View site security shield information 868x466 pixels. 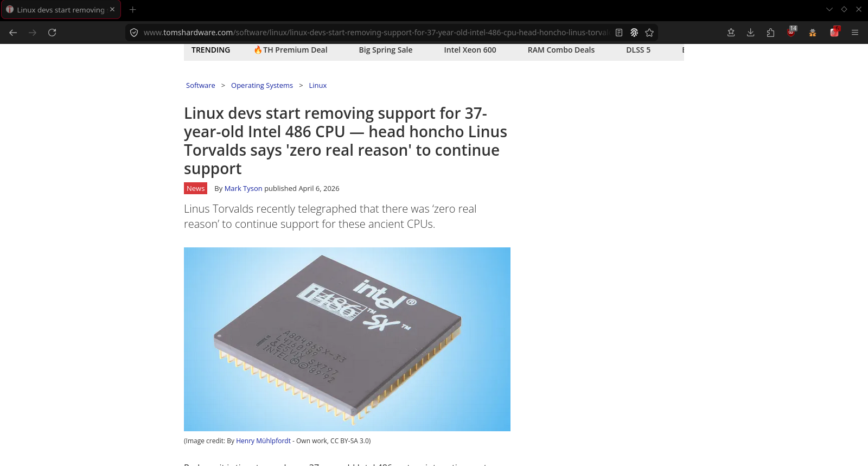[134, 33]
